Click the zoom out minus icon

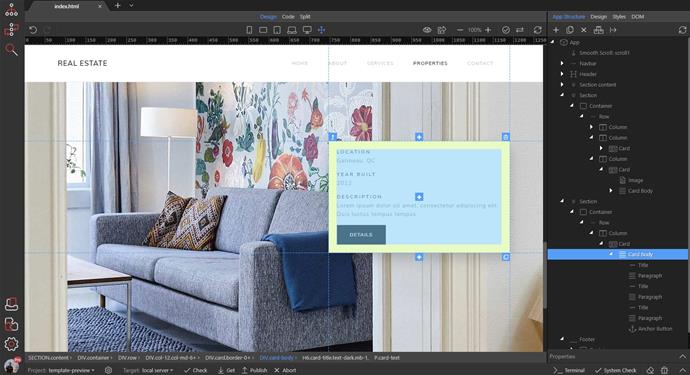click(x=460, y=30)
